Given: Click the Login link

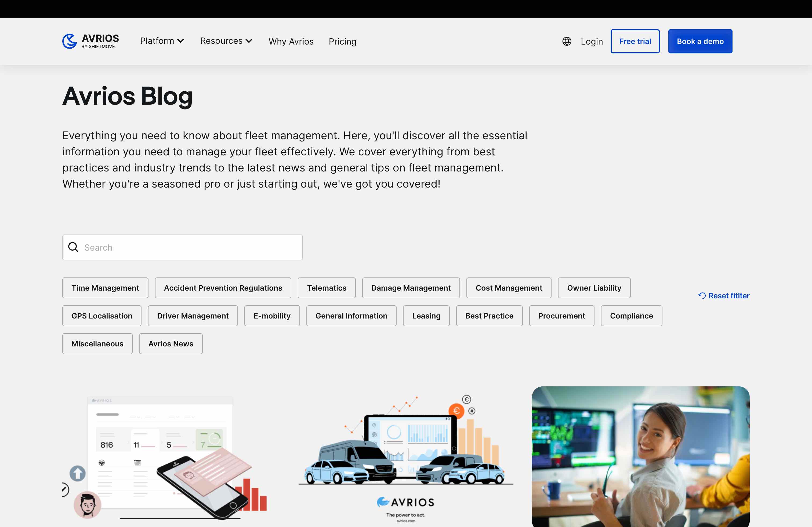Looking at the screenshot, I should point(592,42).
